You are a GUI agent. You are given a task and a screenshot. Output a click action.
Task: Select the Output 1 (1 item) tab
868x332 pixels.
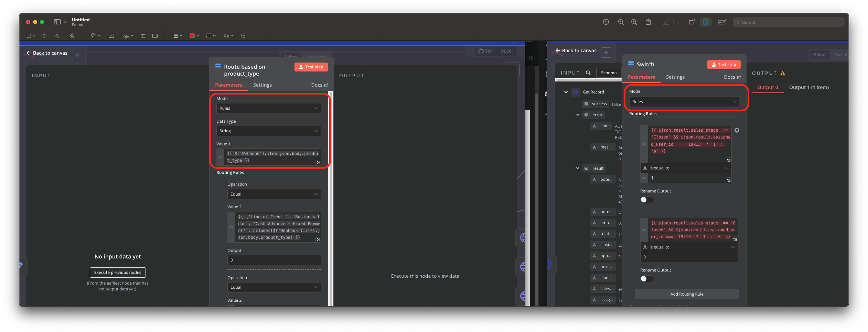click(809, 87)
